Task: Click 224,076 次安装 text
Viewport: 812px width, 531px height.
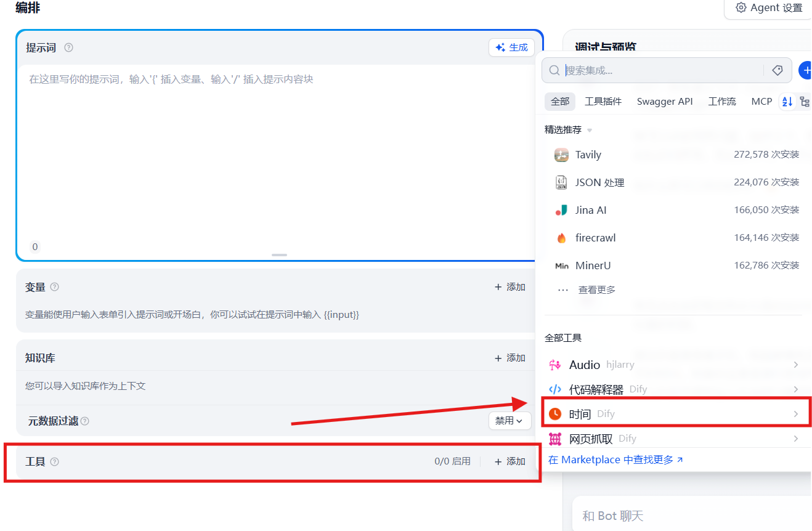Action: tap(766, 182)
